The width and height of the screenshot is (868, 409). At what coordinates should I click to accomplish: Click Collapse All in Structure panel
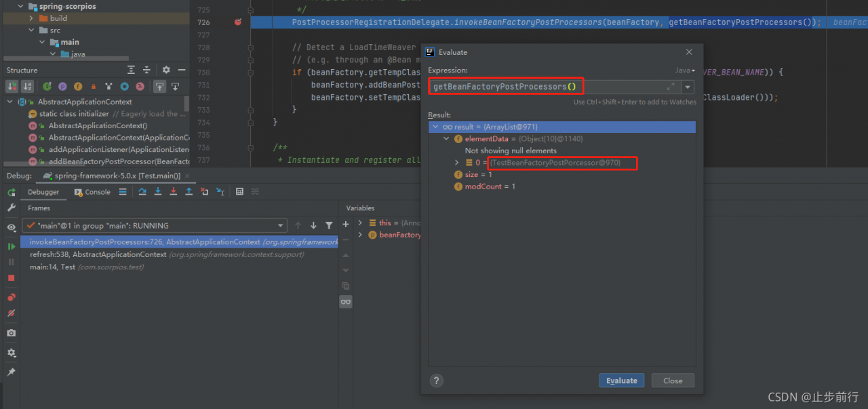click(147, 70)
